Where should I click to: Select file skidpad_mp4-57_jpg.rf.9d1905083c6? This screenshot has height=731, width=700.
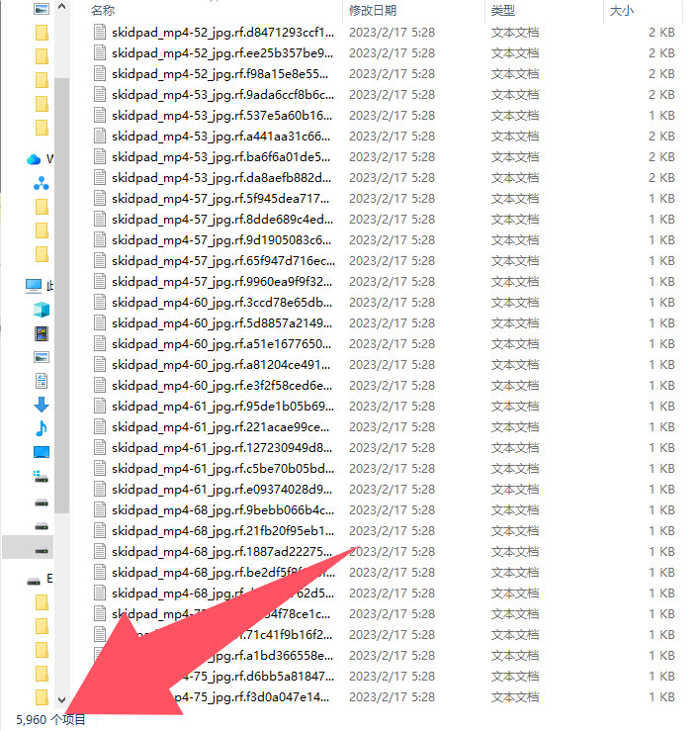click(221, 240)
